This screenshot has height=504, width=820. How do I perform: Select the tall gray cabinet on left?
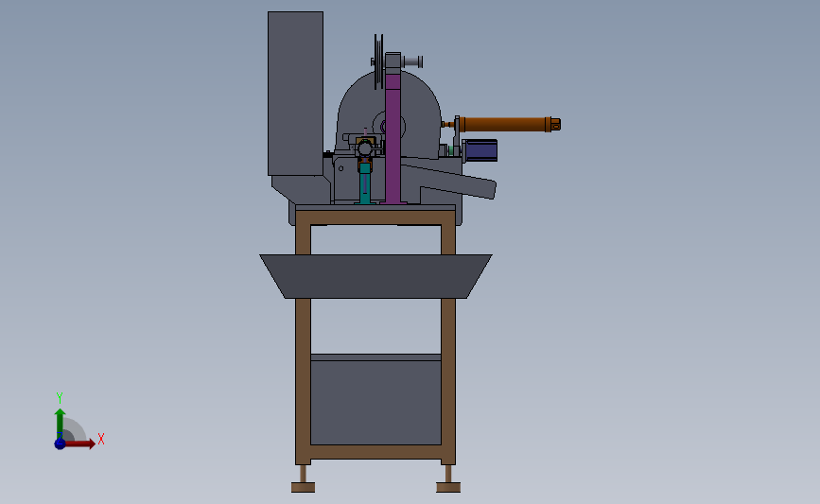[295, 93]
